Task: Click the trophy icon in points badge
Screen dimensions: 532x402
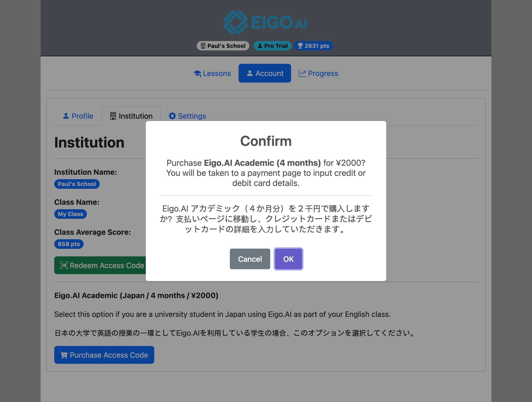Action: pyautogui.click(x=300, y=46)
